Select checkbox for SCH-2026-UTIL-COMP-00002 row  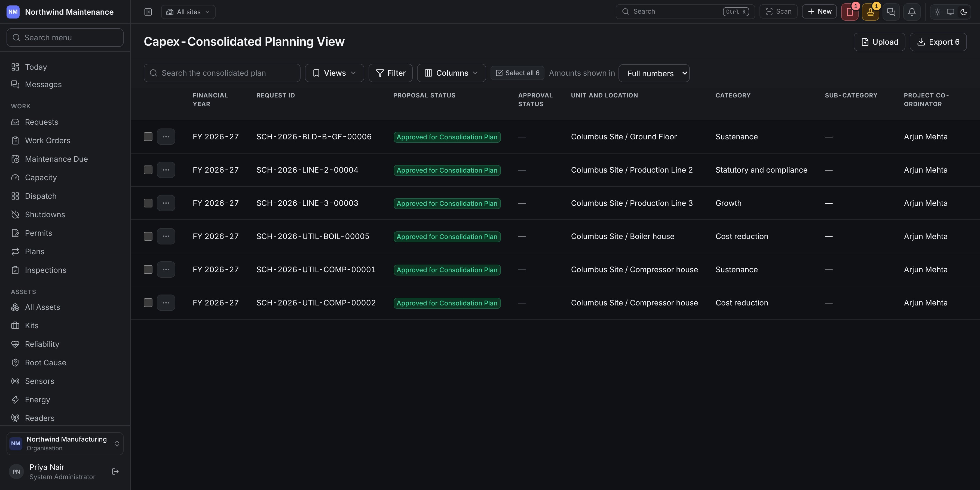[x=148, y=303]
